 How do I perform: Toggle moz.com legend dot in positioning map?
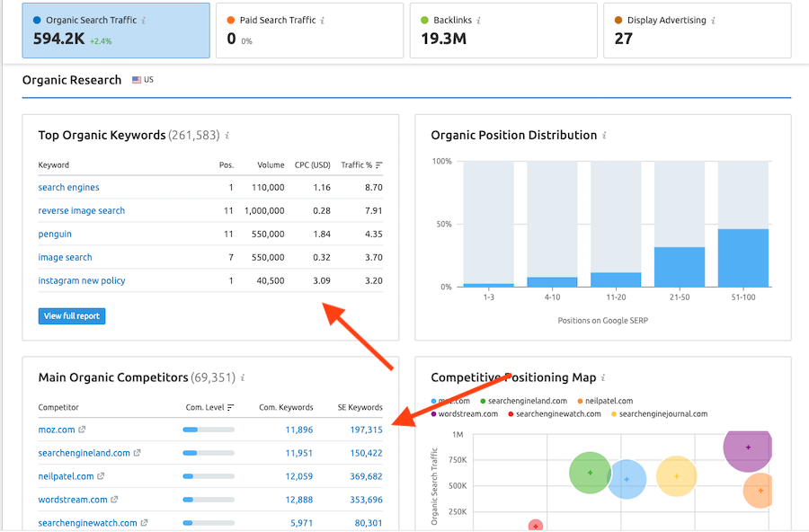point(435,402)
